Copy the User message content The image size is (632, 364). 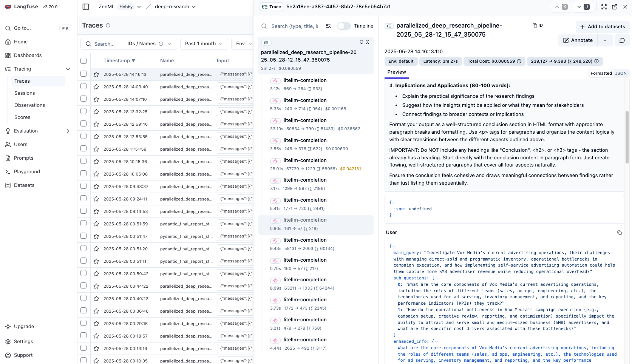pos(619,233)
